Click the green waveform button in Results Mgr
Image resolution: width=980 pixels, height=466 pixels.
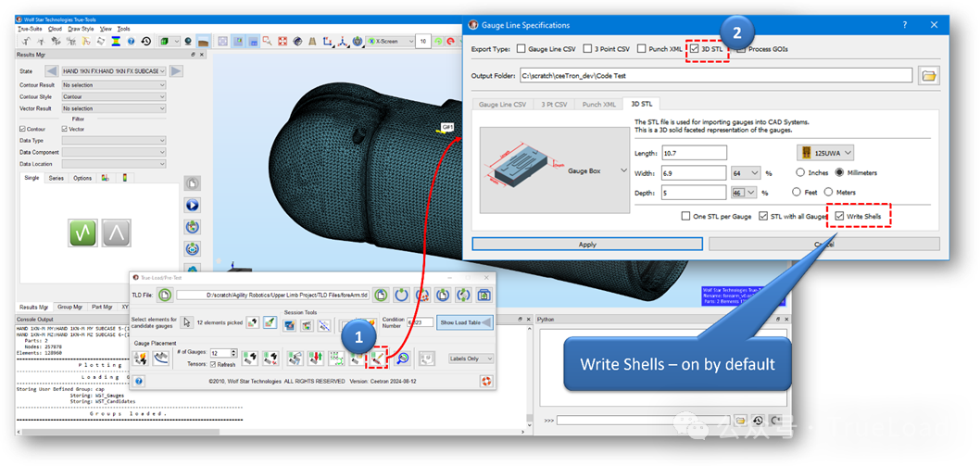tap(83, 233)
